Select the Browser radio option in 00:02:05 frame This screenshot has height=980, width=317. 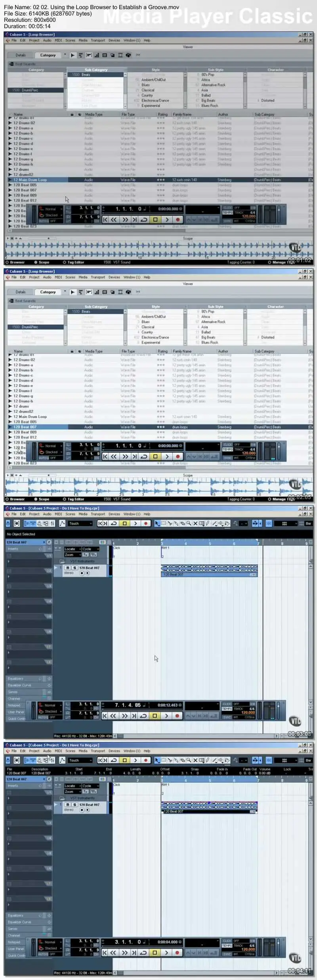[x=15, y=499]
